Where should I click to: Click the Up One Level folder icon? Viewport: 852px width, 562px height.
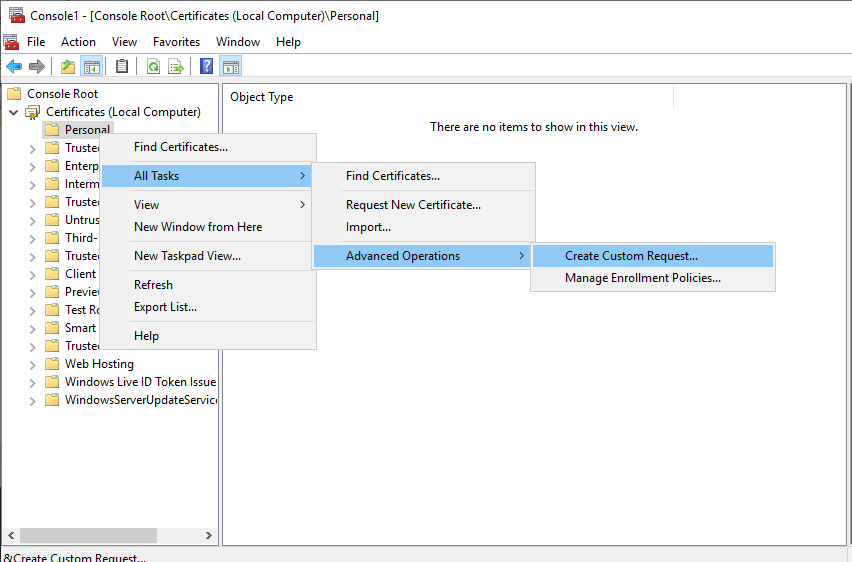[68, 67]
